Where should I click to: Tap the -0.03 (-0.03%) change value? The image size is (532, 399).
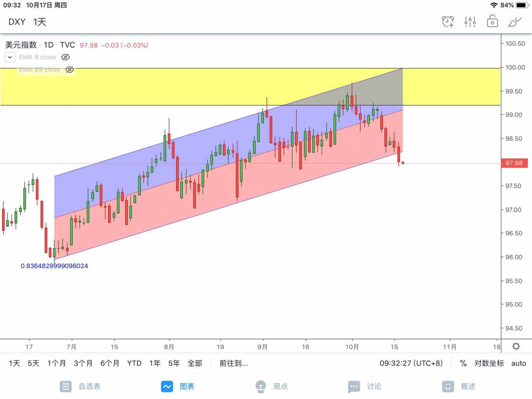[x=125, y=45]
